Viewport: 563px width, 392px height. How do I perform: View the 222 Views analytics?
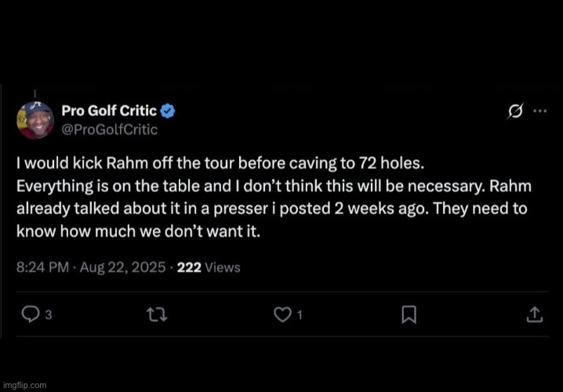point(209,267)
